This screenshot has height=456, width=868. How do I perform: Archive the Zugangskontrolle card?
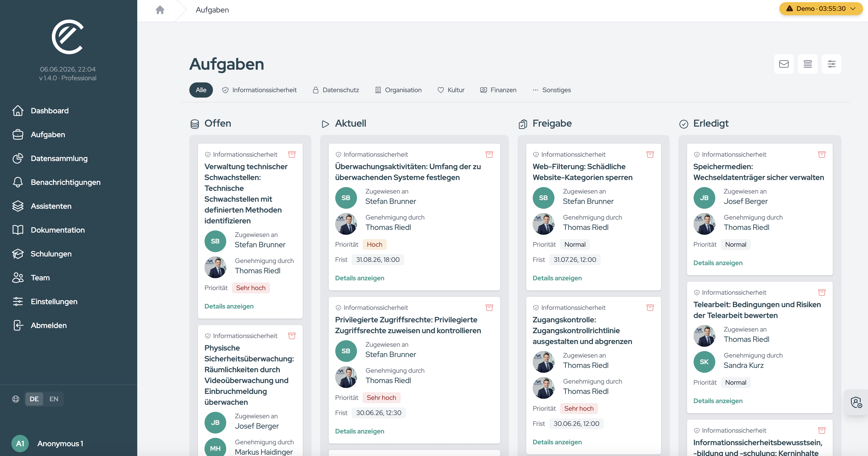pos(650,307)
